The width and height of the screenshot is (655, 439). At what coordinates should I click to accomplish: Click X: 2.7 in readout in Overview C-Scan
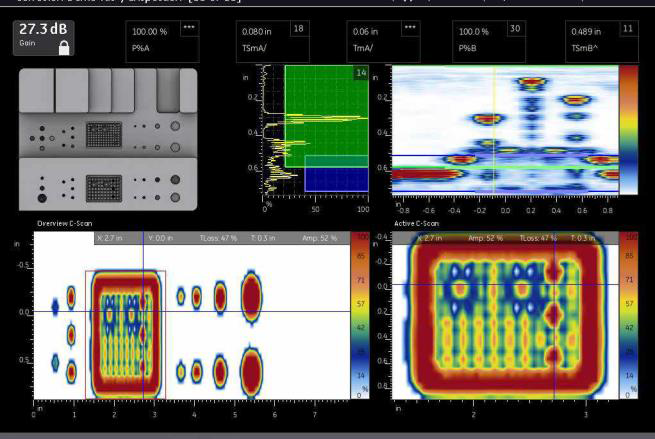[109, 238]
